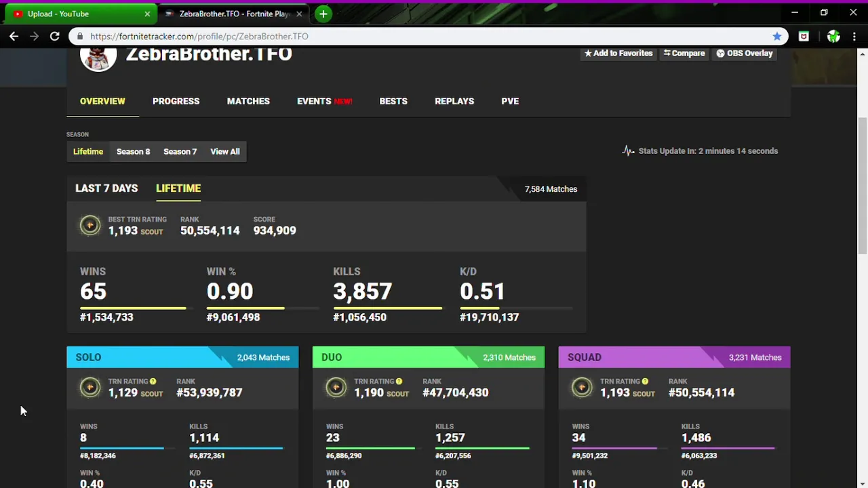
Task: Click the fortnitetracker.com address bar
Action: click(x=427, y=36)
